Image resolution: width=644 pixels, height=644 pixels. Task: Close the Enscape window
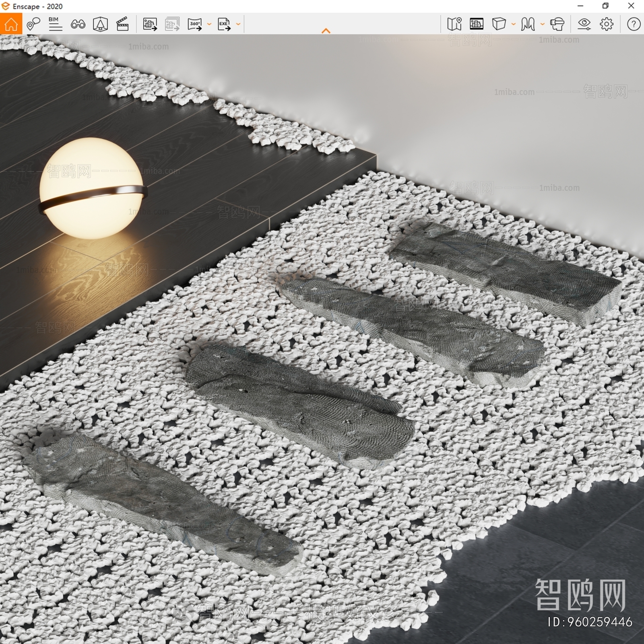[631, 6]
